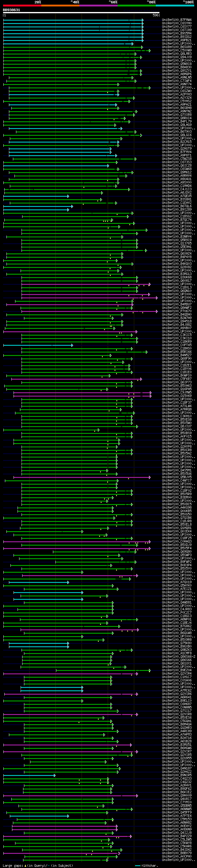This screenshot has height=868, width=197.
Task: Choose the UniRef100_C9JMW5 label
Action: coord(177,392)
